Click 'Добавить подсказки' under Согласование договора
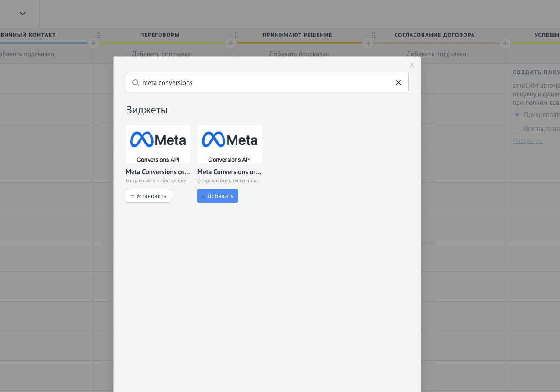Screen dimensions: 560x392 pos(437,54)
